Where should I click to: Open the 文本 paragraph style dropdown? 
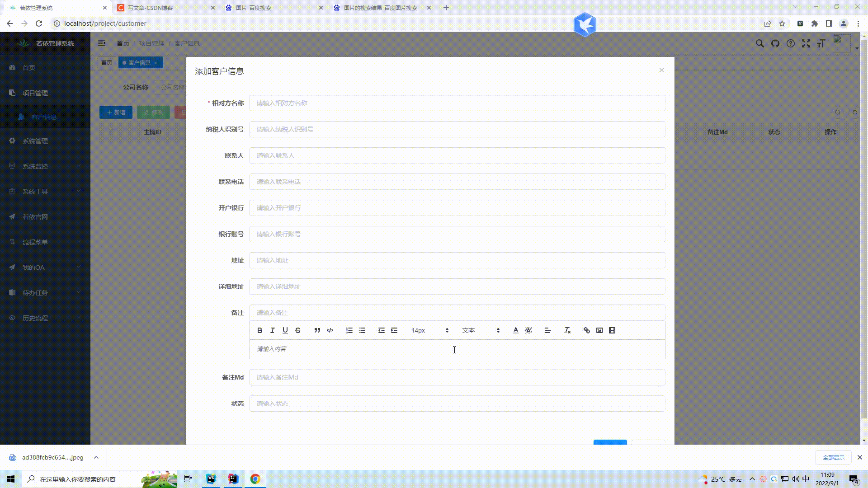point(479,330)
